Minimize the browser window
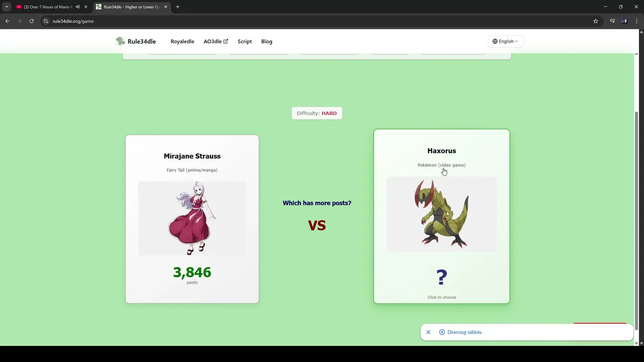Screen dimensions: 644x362 click(x=605, y=7)
